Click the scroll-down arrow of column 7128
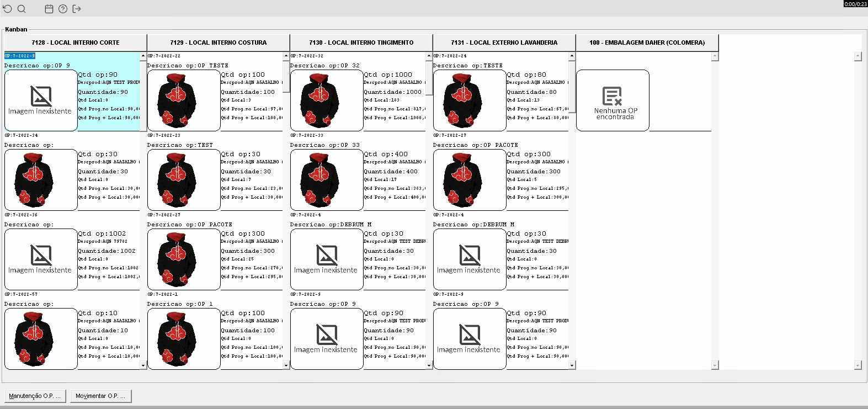Image resolution: width=868 pixels, height=409 pixels. [143, 365]
